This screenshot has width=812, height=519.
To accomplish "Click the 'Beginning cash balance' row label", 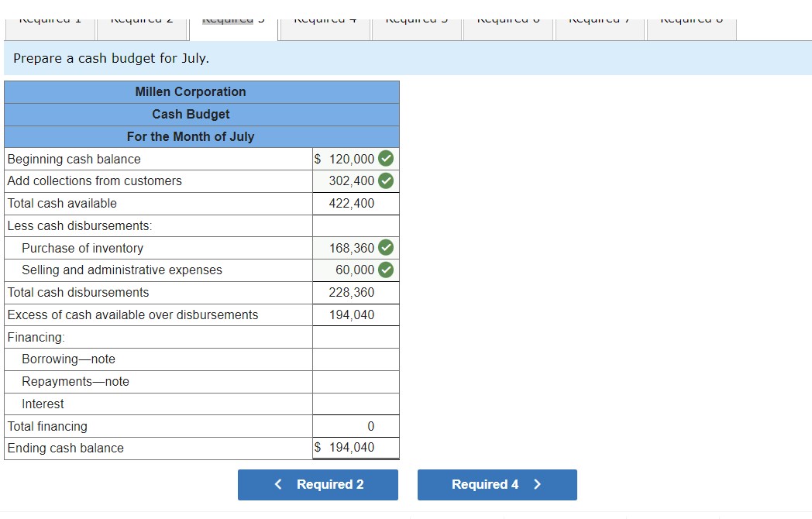I will (74, 159).
